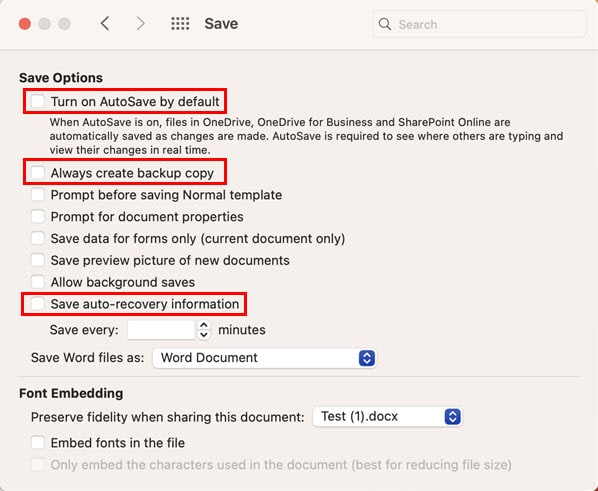Screen dimensions: 598x491
Task: Close the Save preferences window
Action: tap(25, 24)
